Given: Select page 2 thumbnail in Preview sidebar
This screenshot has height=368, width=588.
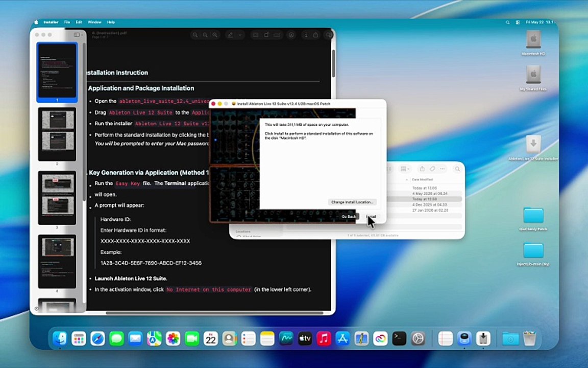Looking at the screenshot, I should (x=57, y=134).
